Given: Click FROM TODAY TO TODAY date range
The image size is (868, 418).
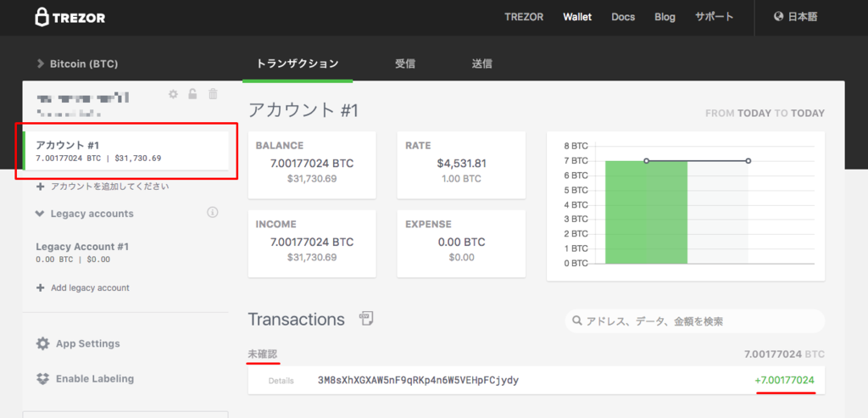Looking at the screenshot, I should coord(765,114).
